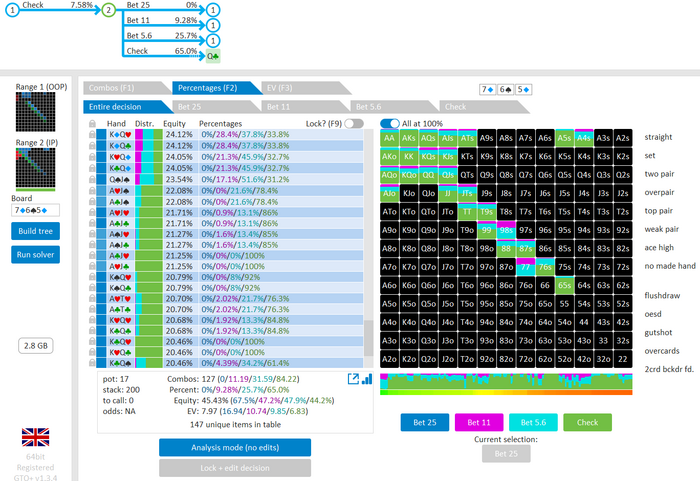Image resolution: width=700 pixels, height=481 pixels.
Task: Select the straight filter label
Action: pos(658,137)
